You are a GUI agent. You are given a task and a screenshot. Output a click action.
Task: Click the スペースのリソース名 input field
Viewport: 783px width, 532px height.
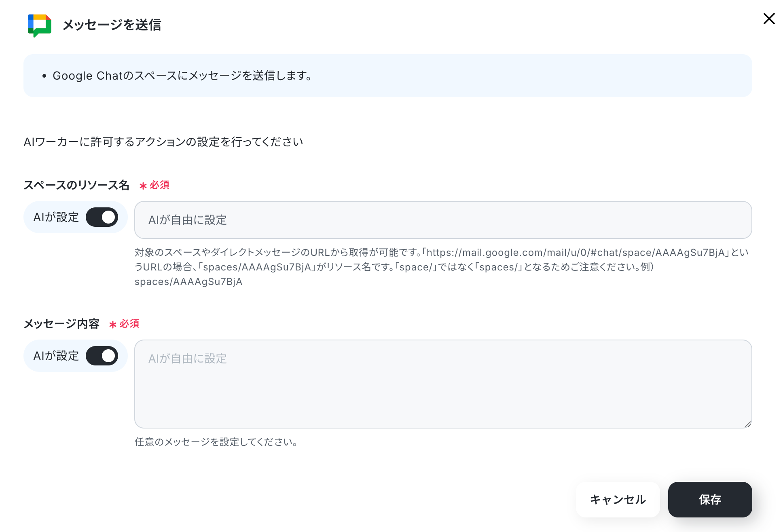click(x=443, y=220)
